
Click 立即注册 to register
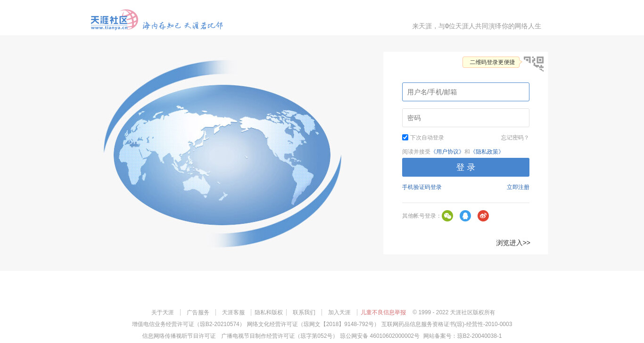pos(518,187)
